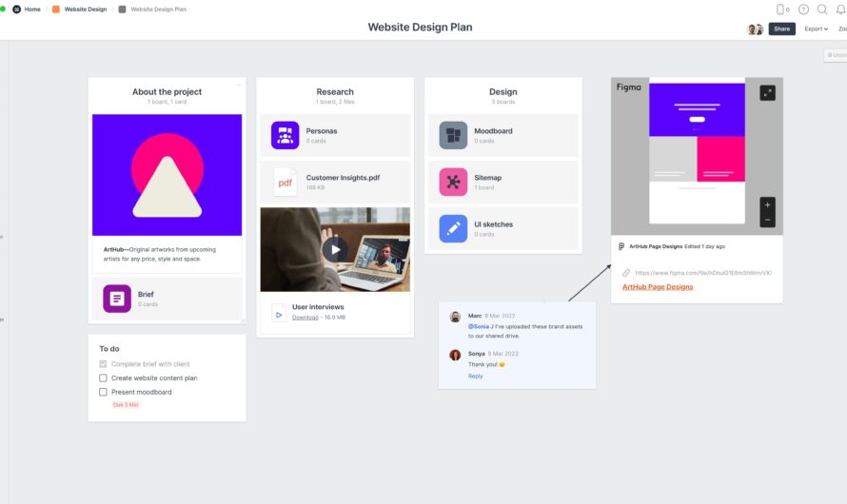Go to Home breadcrumb

point(32,10)
